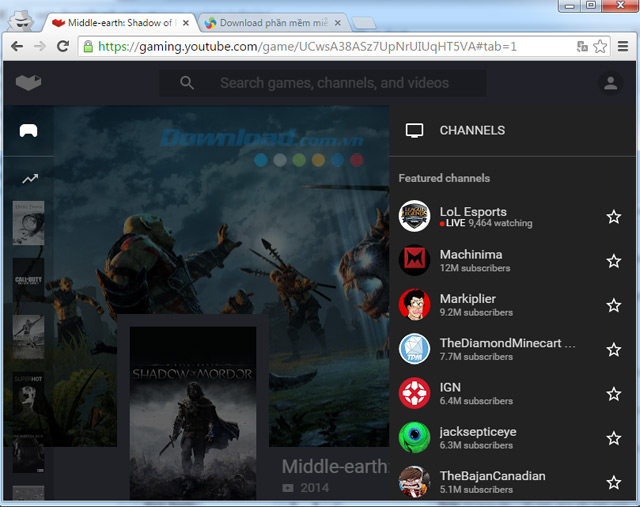Click the 9.2M subscribers text

(x=476, y=313)
